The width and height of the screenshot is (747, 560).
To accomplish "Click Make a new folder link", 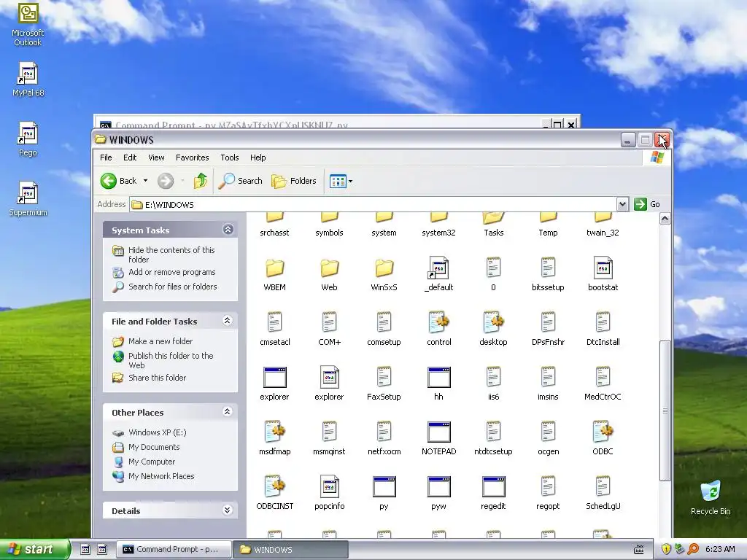I will (160, 341).
